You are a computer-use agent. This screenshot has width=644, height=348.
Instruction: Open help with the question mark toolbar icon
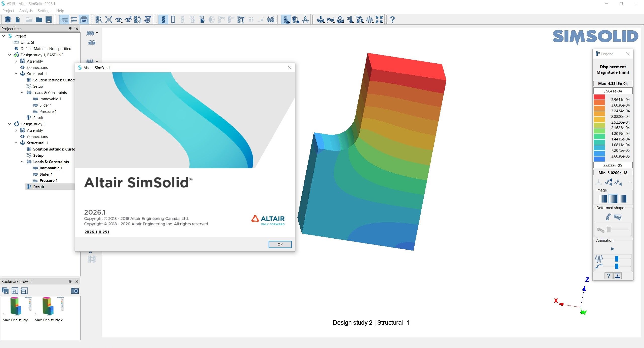pyautogui.click(x=392, y=19)
